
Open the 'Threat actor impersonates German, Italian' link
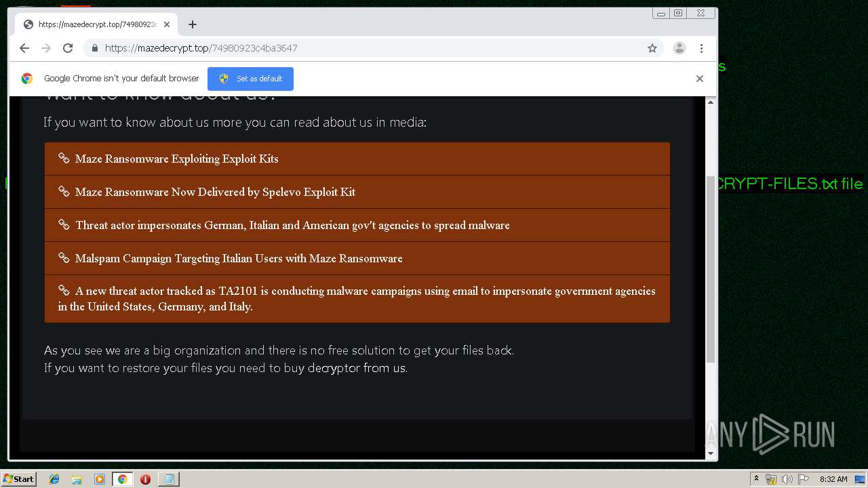point(292,225)
